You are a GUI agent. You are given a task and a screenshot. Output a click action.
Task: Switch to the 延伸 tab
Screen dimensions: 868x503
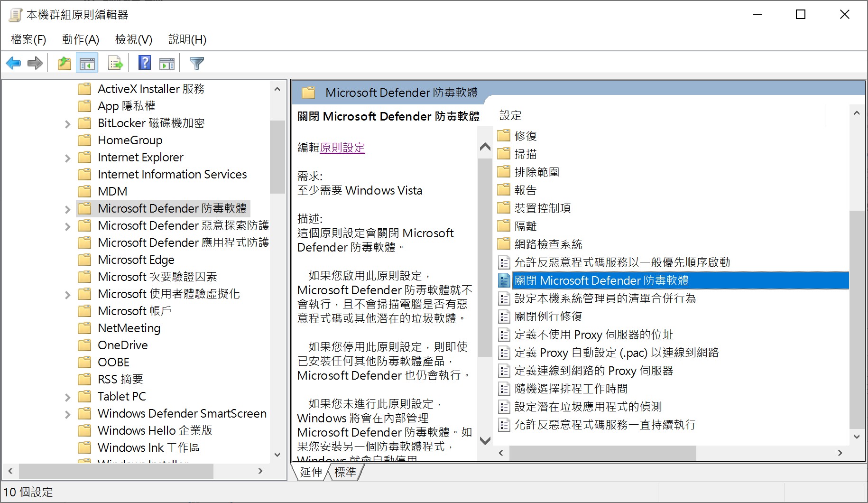(311, 472)
